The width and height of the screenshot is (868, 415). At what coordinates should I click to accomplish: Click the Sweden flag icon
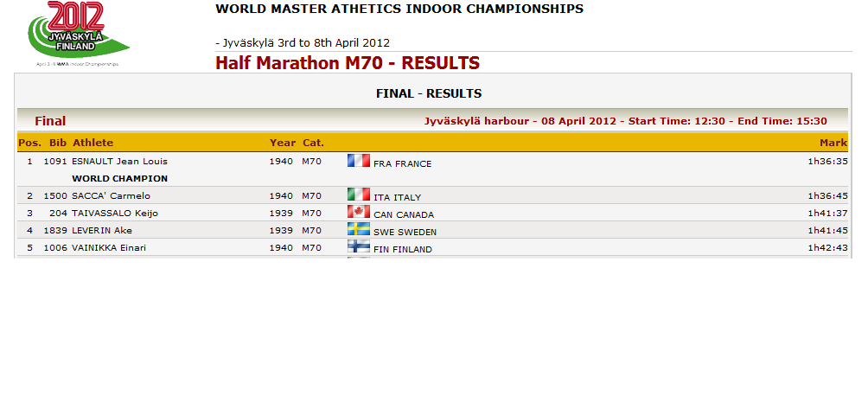coord(358,228)
